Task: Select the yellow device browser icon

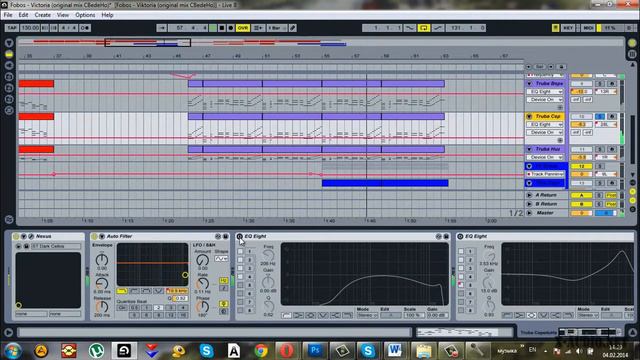Action: tap(9, 54)
